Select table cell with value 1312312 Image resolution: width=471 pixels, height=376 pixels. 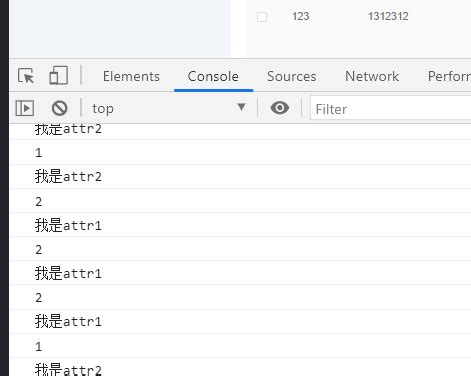388,16
